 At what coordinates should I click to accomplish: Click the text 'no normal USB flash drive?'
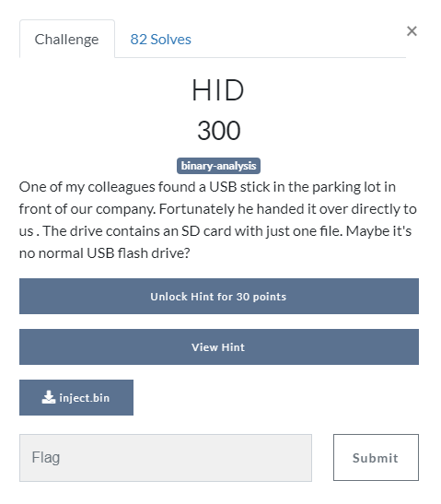105,253
